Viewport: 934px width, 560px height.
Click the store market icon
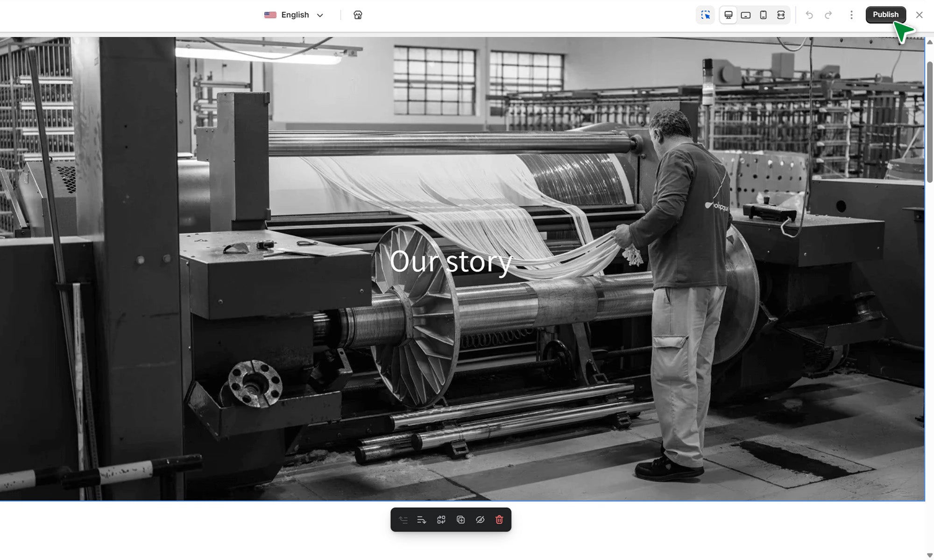[x=358, y=15]
